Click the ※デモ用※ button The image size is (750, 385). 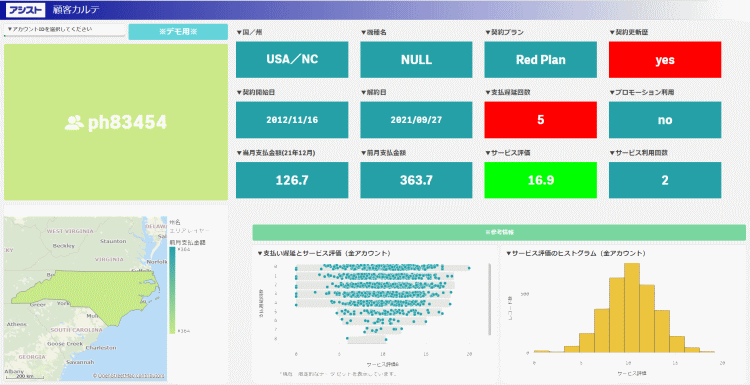pos(178,32)
